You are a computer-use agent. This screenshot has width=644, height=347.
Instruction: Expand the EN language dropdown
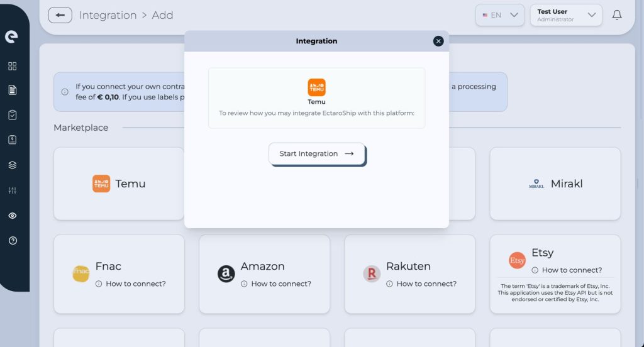click(500, 15)
